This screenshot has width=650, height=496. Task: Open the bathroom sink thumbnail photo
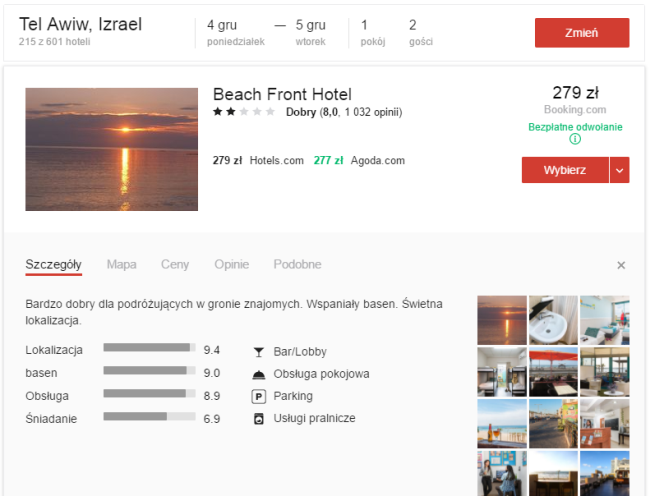tap(553, 320)
